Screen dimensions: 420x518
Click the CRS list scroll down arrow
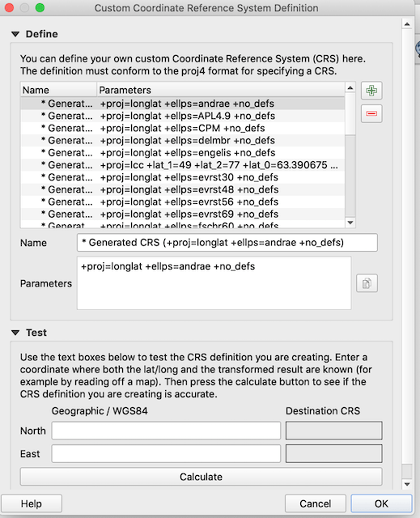350,223
